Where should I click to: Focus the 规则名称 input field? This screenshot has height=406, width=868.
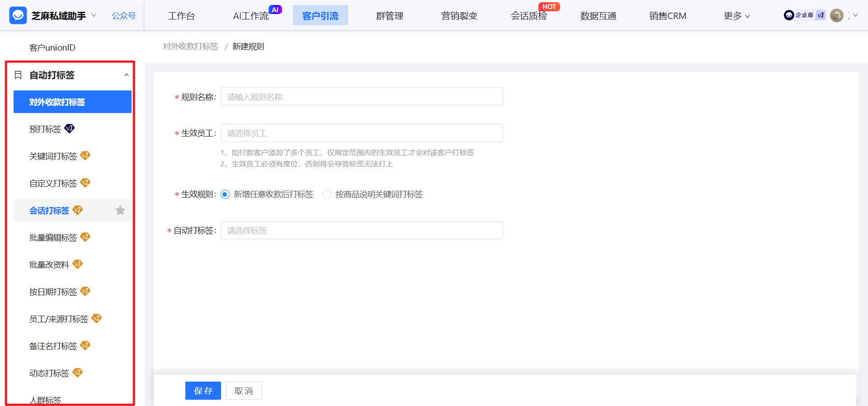pos(362,96)
